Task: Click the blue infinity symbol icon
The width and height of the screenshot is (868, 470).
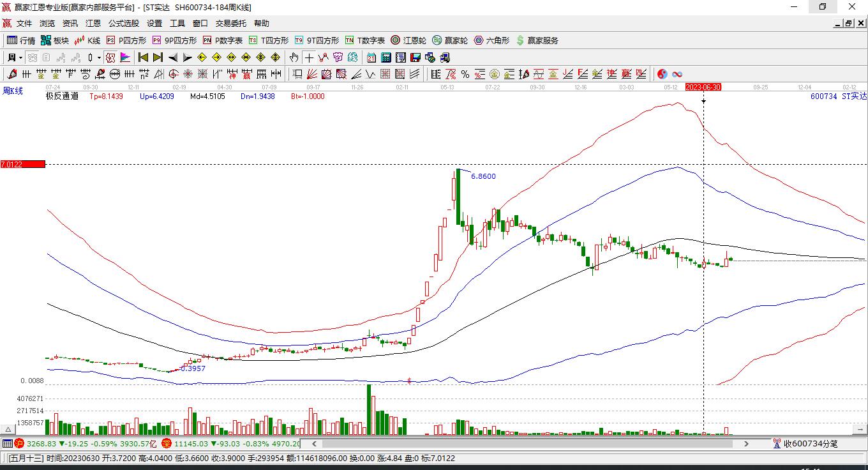Action: point(677,74)
